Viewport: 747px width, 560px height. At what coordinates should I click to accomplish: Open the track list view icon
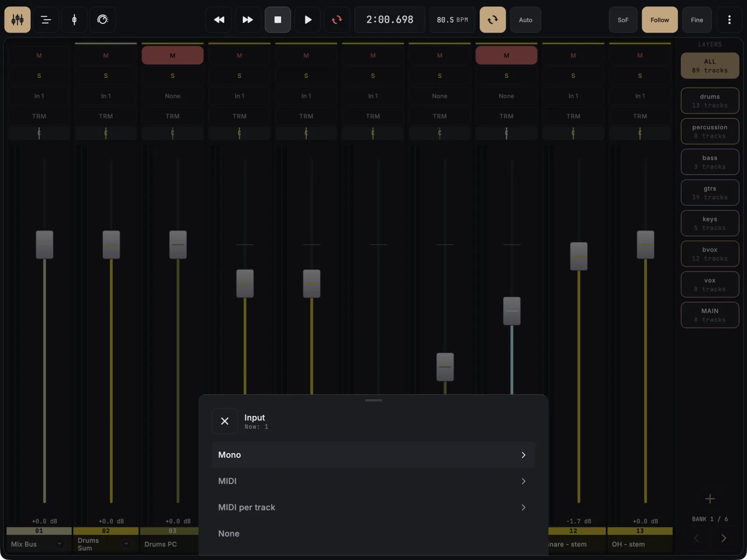tap(46, 20)
